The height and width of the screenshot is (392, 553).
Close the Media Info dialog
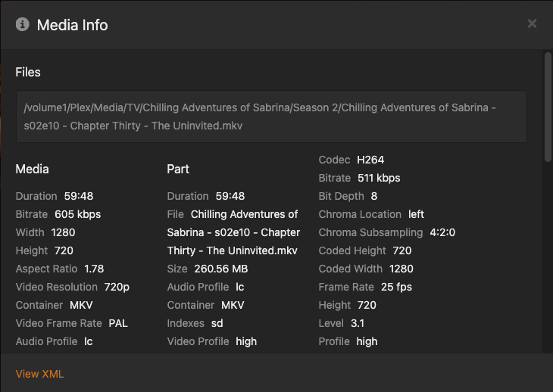pos(532,24)
